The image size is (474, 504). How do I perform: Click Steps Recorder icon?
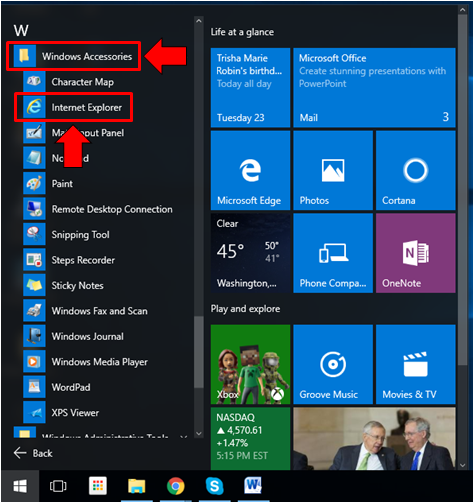point(34,260)
